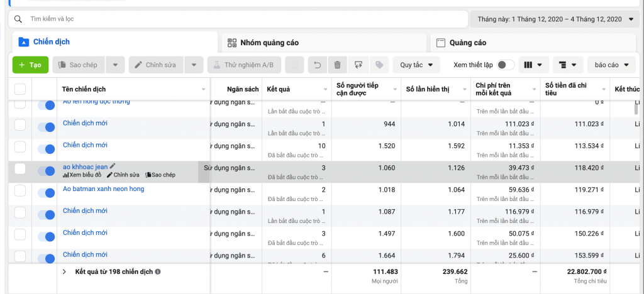Open the dropdown arrow beside the toolbar's Sao chép
The width and height of the screenshot is (644, 294).
(116, 65)
